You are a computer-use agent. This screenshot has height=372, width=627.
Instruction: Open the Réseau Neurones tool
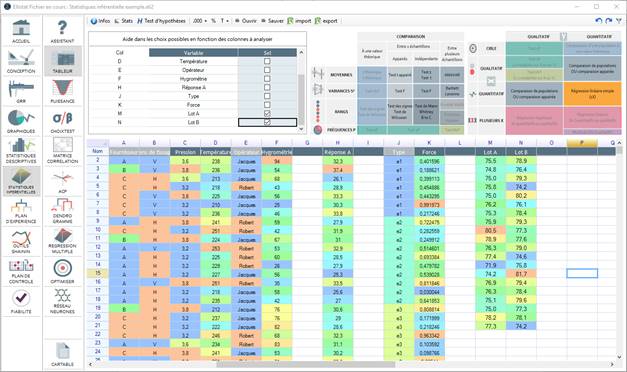63,301
